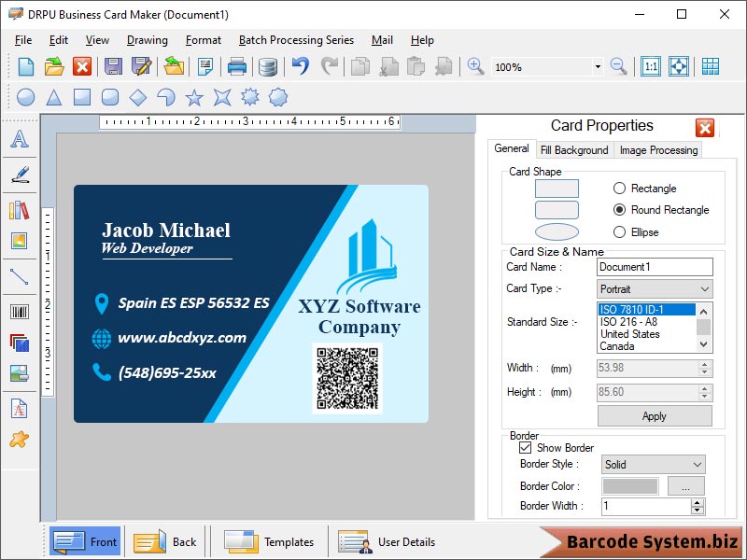Click the Border Width input field
Image resolution: width=747 pixels, height=560 pixels.
[646, 506]
